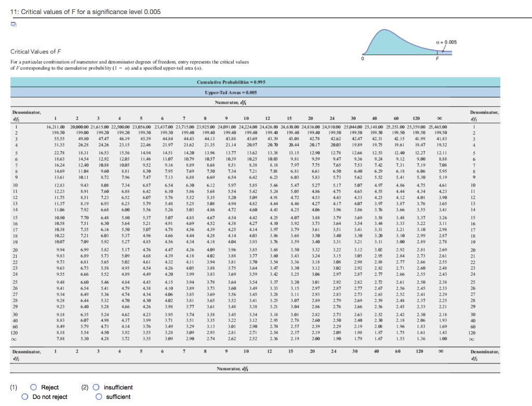Click value 7.88 in the infinity row
Viewport: 532px width, 406px height.
tap(61, 339)
